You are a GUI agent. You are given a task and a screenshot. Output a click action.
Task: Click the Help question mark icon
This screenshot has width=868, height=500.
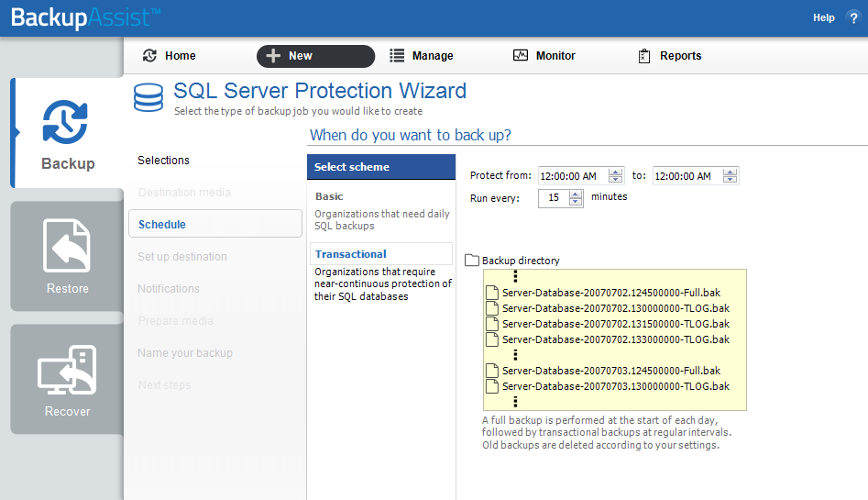[x=853, y=17]
